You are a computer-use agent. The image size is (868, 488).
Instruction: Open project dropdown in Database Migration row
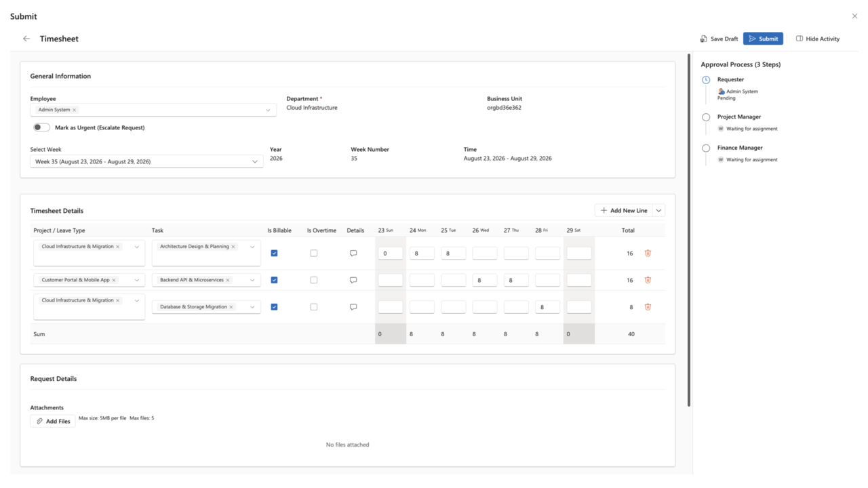point(137,300)
